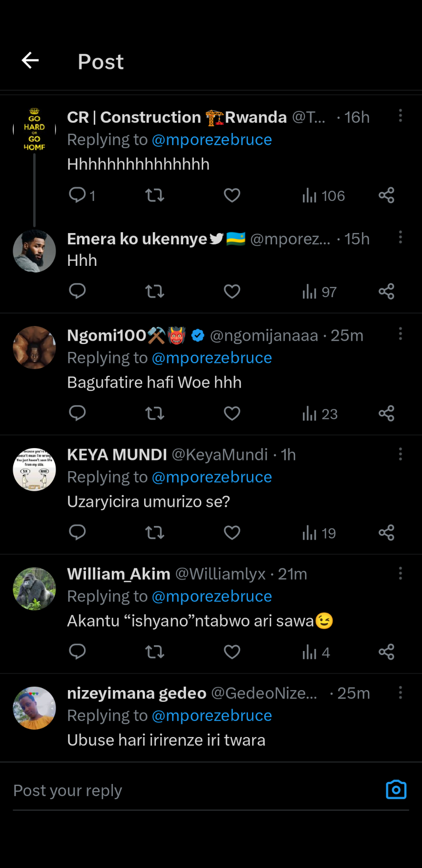422x868 pixels.
Task: Reply to William_Akim's comment
Action: [77, 652]
